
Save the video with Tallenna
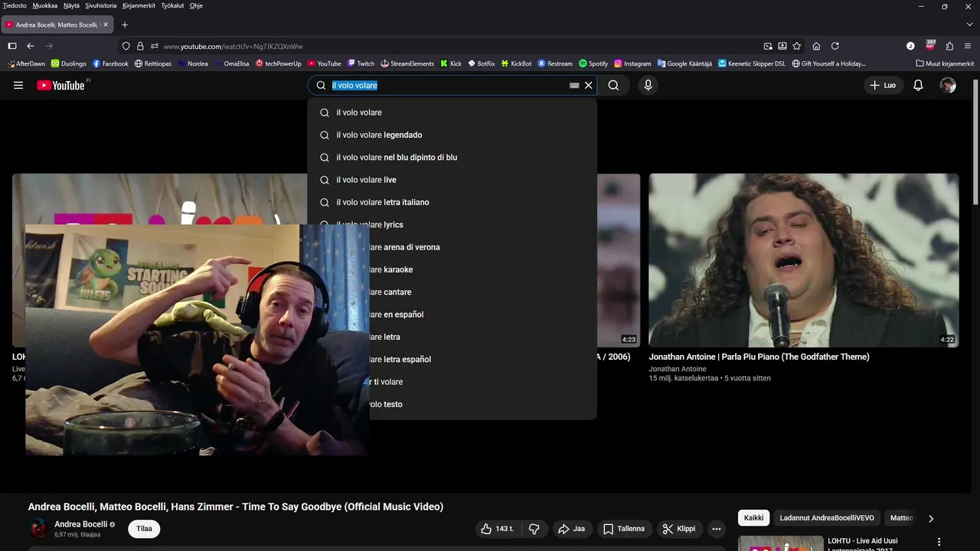coord(624,529)
